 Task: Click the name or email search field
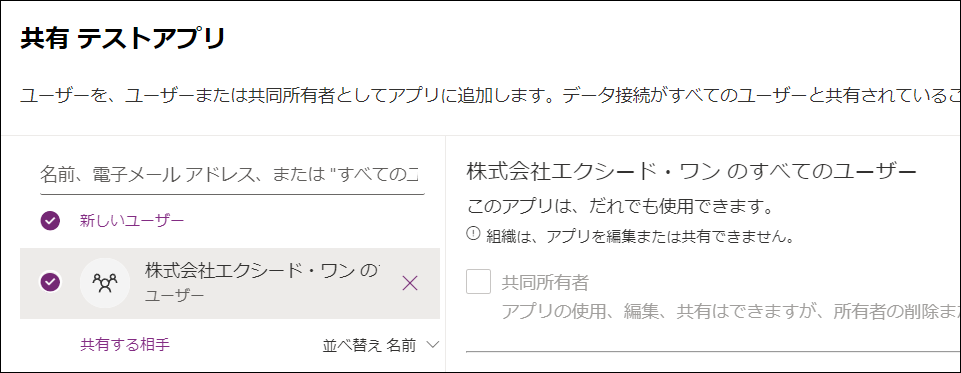tap(232, 175)
